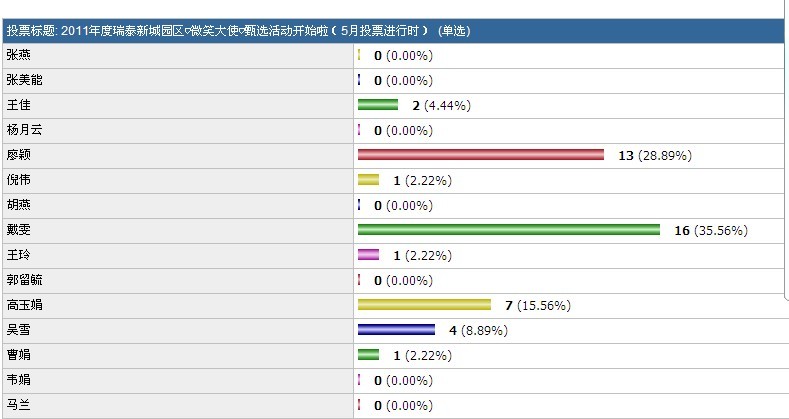The height and width of the screenshot is (419, 789).
Task: Click the green vote bar for 王佳
Action: 378,105
